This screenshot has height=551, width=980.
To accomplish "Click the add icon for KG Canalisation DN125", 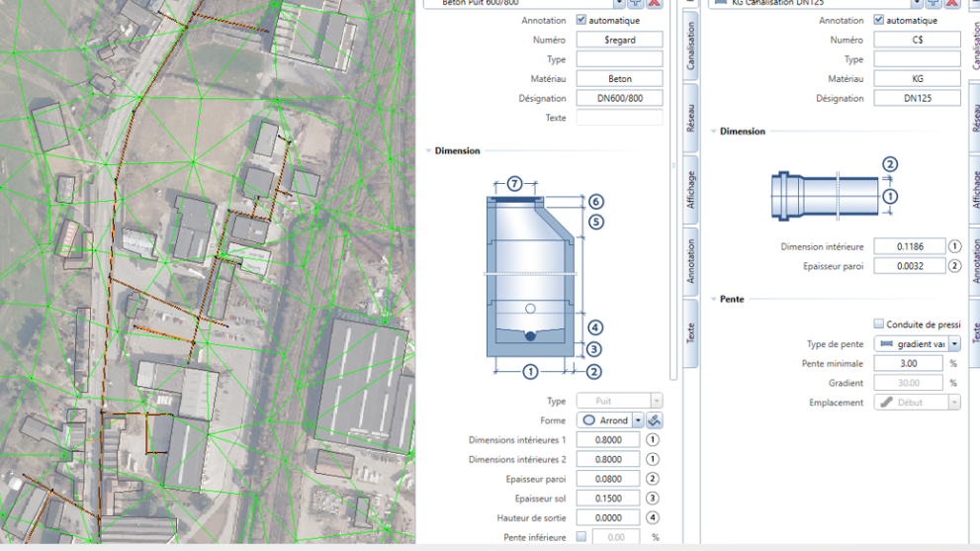I will [x=933, y=4].
